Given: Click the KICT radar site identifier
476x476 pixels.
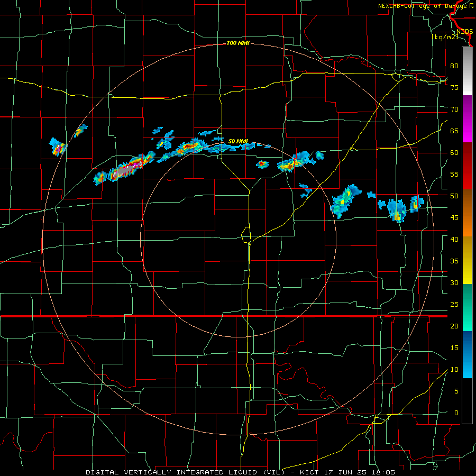Looking at the screenshot, I should click(309, 472).
